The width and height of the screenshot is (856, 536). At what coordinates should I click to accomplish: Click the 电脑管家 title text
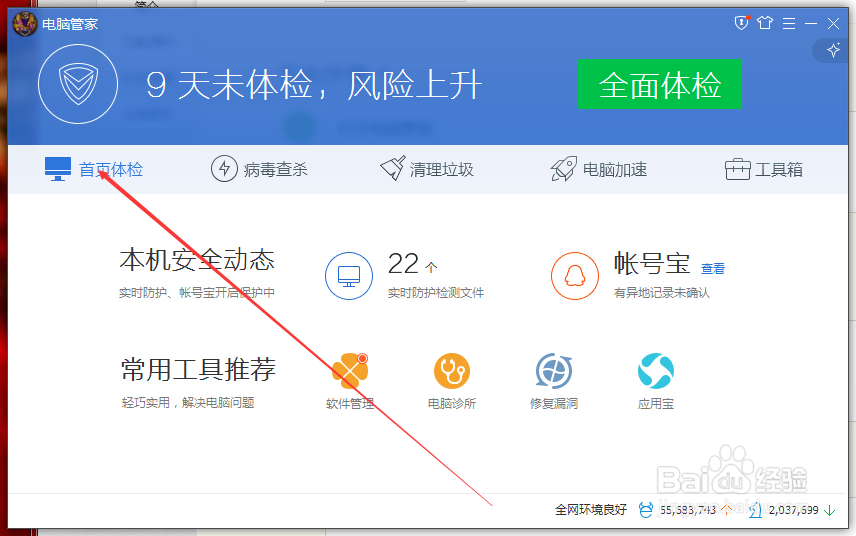pyautogui.click(x=70, y=24)
